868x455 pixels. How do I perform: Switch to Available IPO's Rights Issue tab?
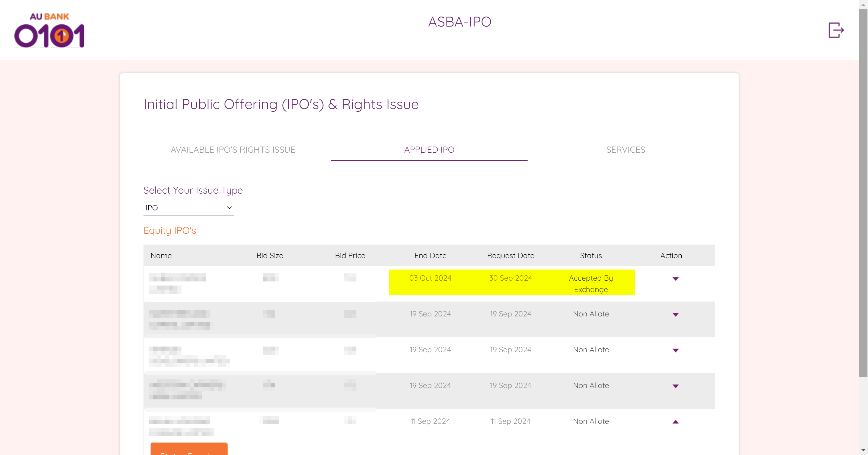[233, 149]
